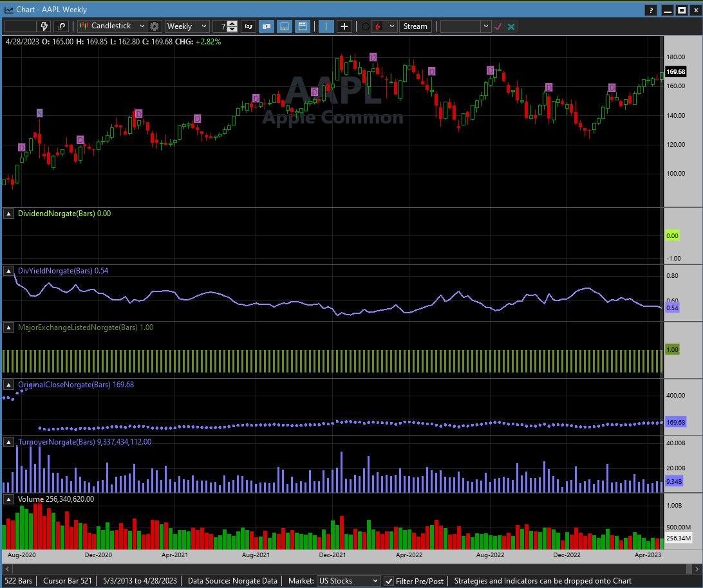Click the Data Source: Norgate Data text
The height and width of the screenshot is (588, 703).
[232, 581]
